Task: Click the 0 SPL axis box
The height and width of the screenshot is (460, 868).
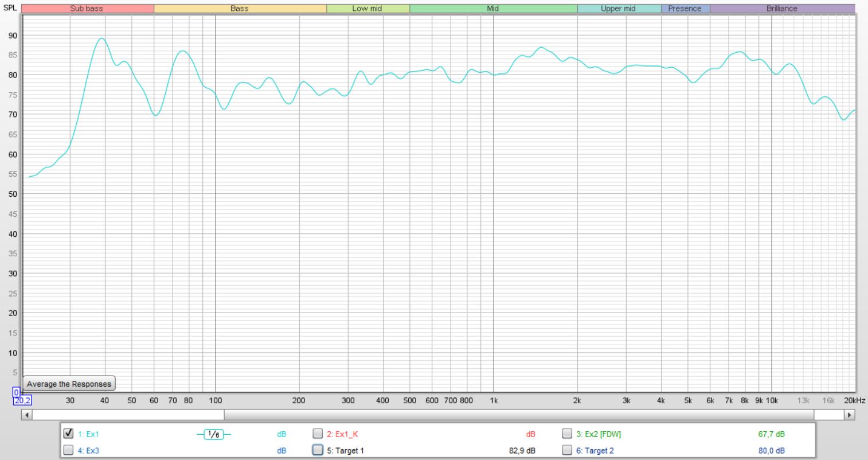Action: coord(16,392)
